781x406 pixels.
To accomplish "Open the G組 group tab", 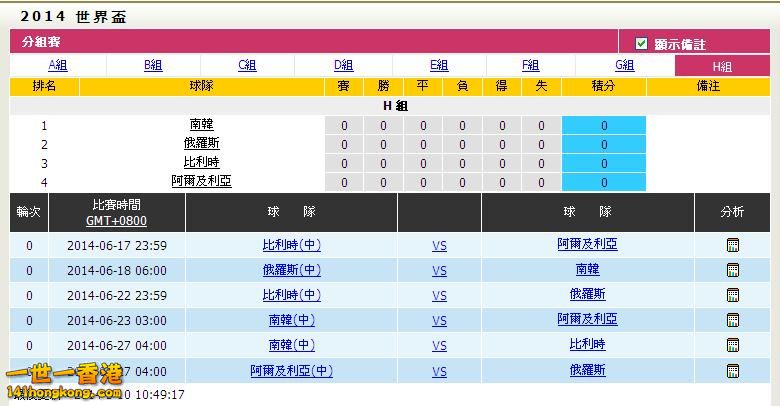I will coord(625,65).
